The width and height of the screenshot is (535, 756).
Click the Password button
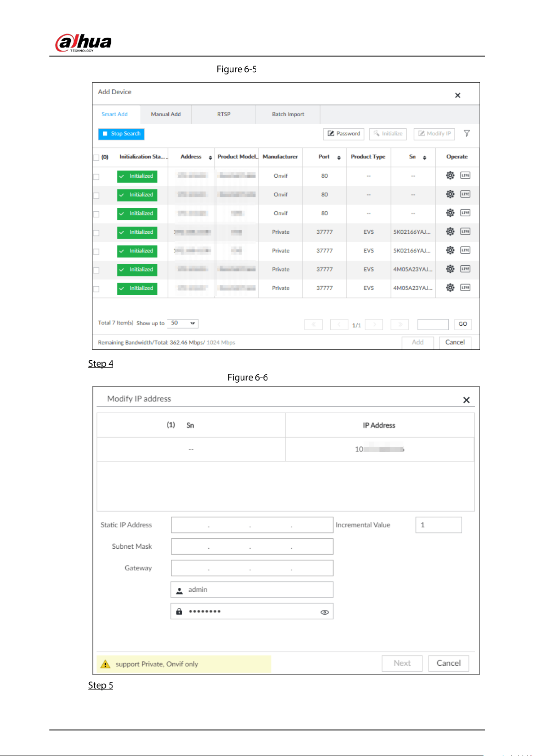tap(344, 134)
